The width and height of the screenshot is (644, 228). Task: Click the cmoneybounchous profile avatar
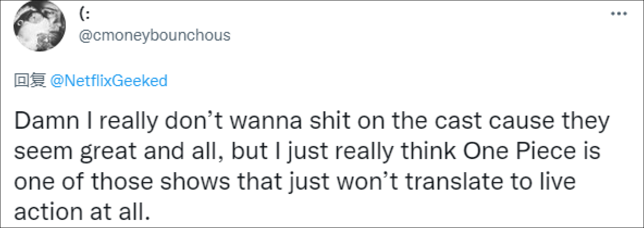click(40, 26)
